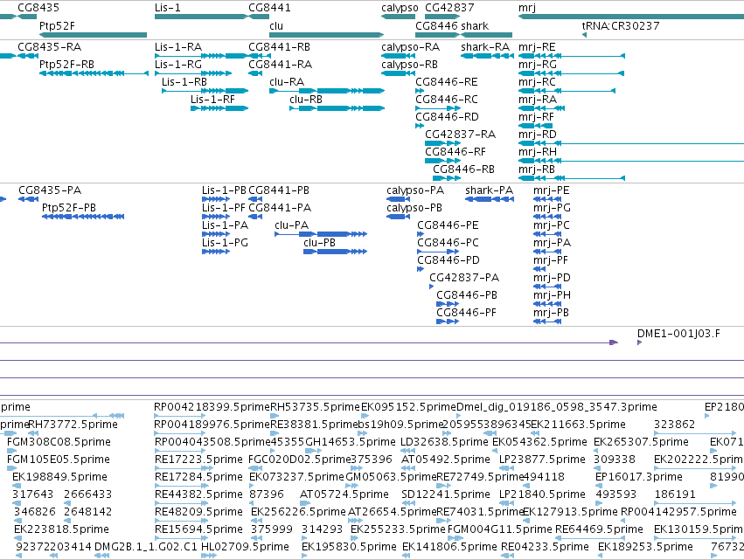This screenshot has width=744, height=560.
Task: Select transcript mrj-RB
Action: tap(572, 178)
